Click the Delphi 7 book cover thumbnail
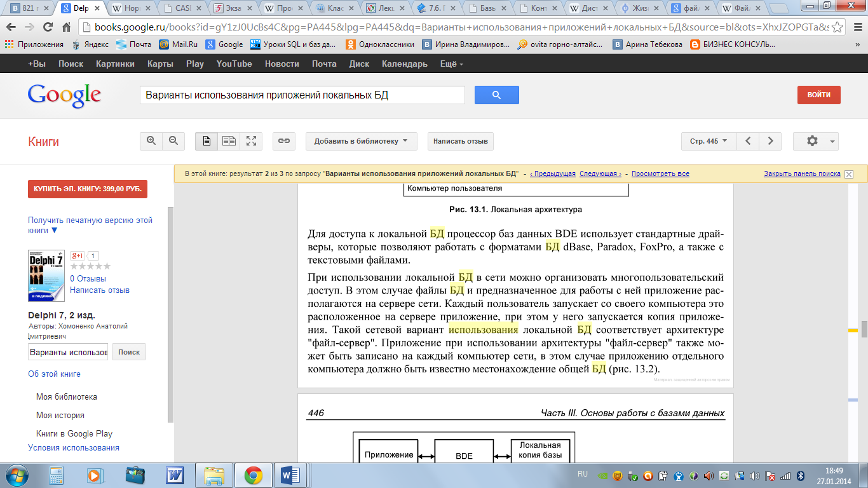This screenshot has height=488, width=868. click(x=46, y=275)
